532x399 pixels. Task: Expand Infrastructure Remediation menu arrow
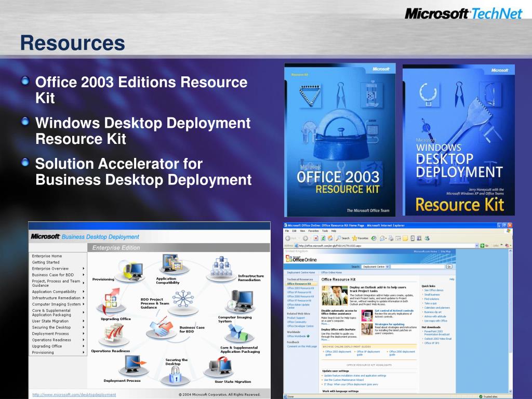84,298
